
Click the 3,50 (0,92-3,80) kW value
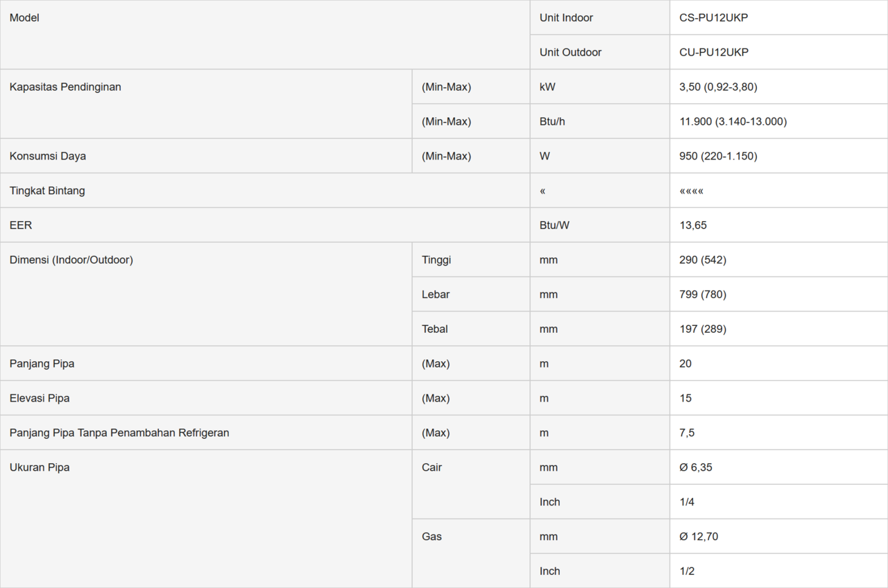tap(718, 87)
